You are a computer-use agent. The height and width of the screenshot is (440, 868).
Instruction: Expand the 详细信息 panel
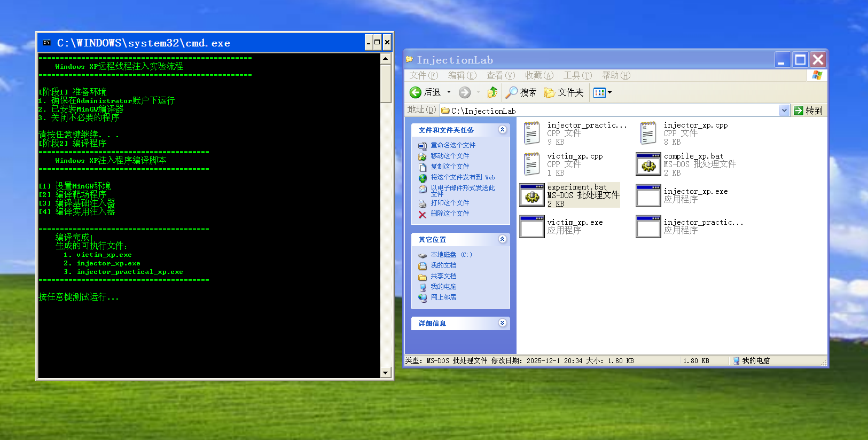pyautogui.click(x=502, y=323)
